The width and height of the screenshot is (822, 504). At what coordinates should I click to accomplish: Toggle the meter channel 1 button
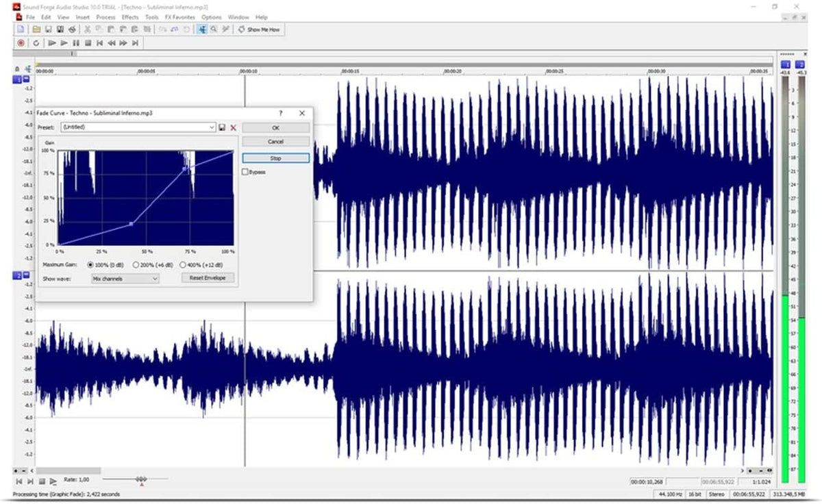click(786, 64)
